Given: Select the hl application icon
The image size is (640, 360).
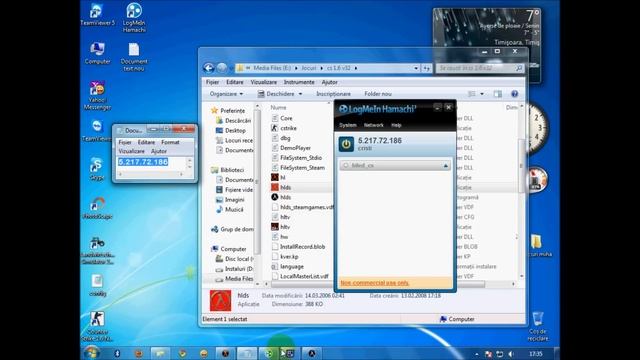Looking at the screenshot, I should [275, 178].
